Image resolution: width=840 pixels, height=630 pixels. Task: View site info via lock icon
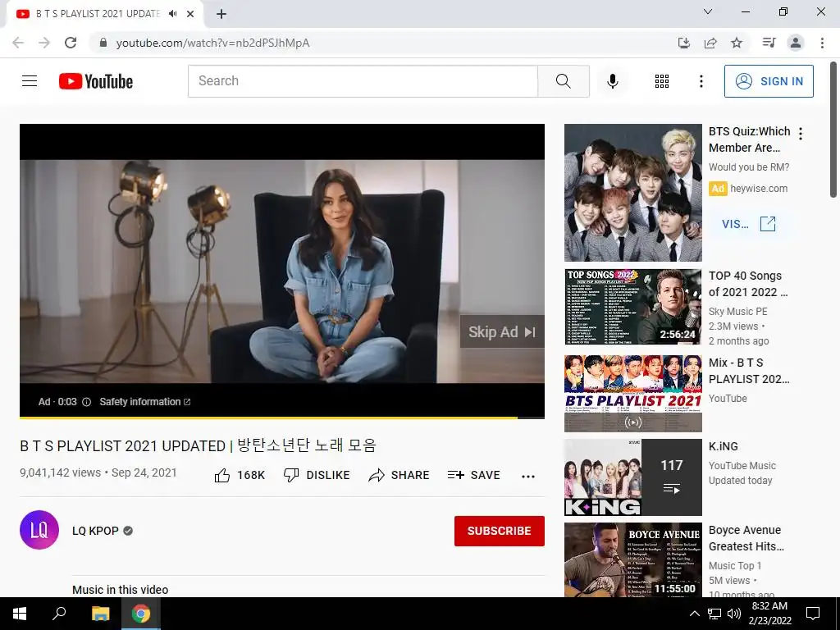tap(103, 43)
